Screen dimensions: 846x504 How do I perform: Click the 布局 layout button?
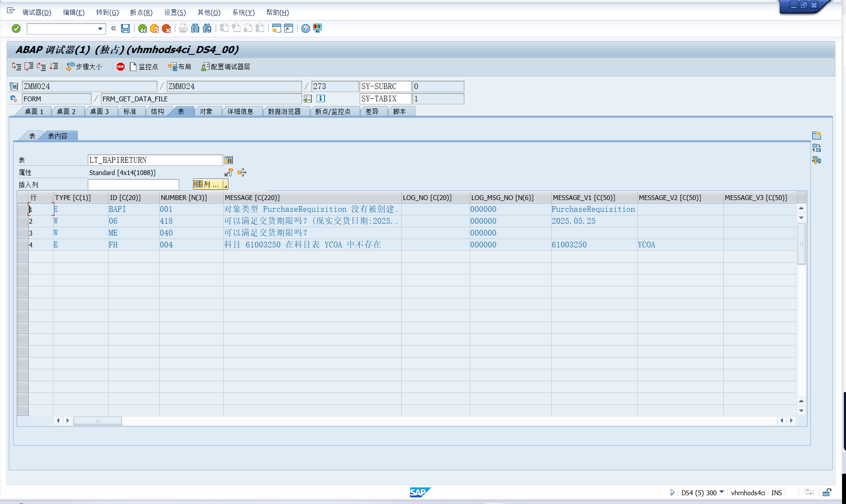pyautogui.click(x=180, y=67)
